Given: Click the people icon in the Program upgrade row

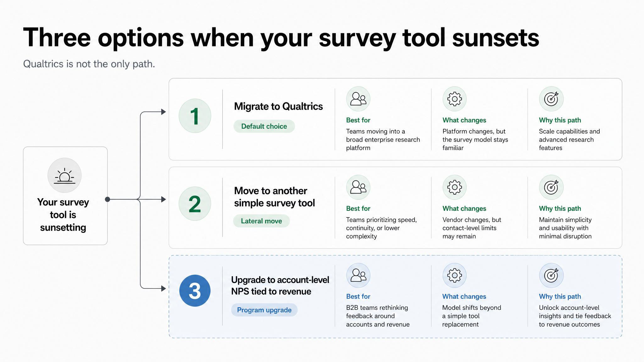Looking at the screenshot, I should 358,276.
